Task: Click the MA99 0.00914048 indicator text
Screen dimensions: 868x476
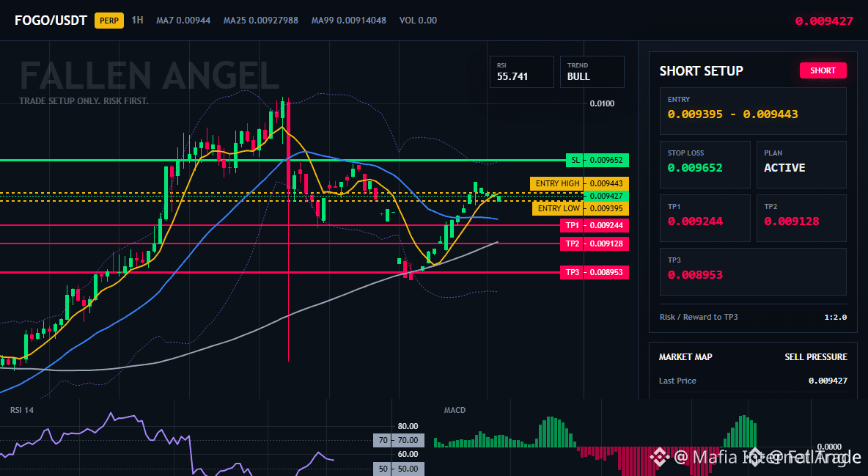Action: point(349,21)
